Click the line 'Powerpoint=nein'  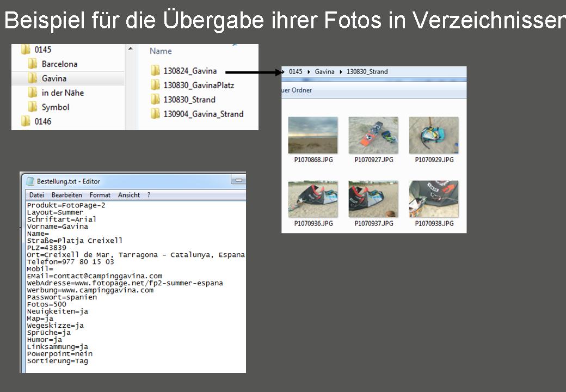[59, 354]
